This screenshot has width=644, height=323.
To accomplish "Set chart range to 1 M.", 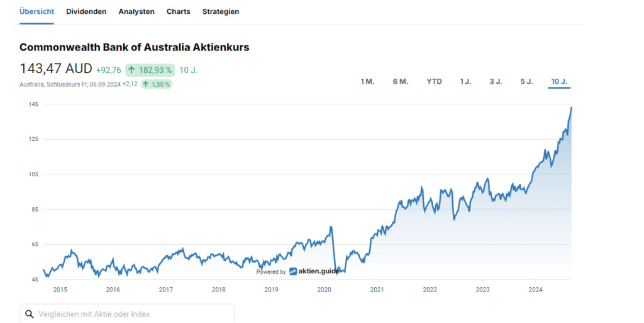I will pos(367,81).
